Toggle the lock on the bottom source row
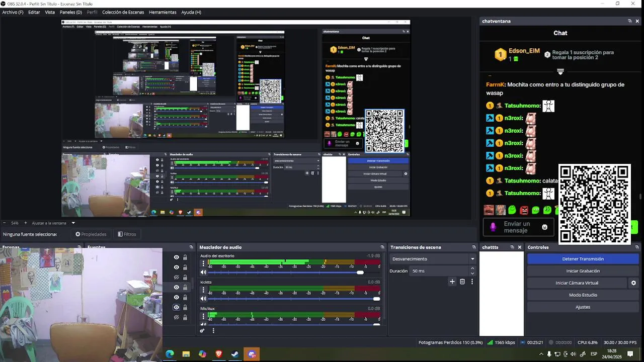The height and width of the screenshot is (362, 644). [185, 317]
